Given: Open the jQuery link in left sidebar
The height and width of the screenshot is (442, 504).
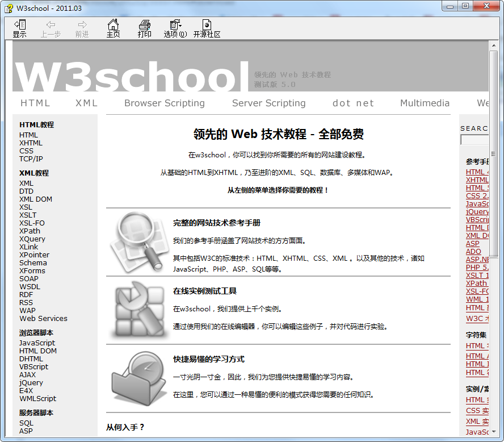Looking at the screenshot, I should click(31, 383).
